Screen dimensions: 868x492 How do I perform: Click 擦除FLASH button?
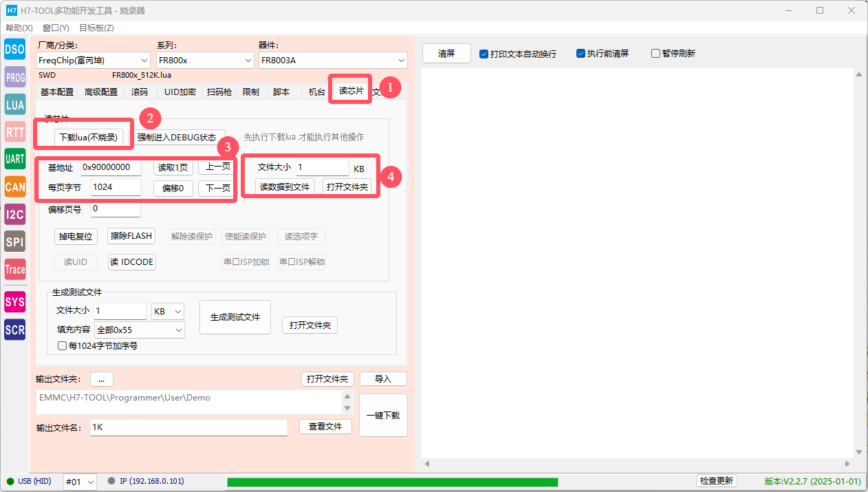point(132,235)
